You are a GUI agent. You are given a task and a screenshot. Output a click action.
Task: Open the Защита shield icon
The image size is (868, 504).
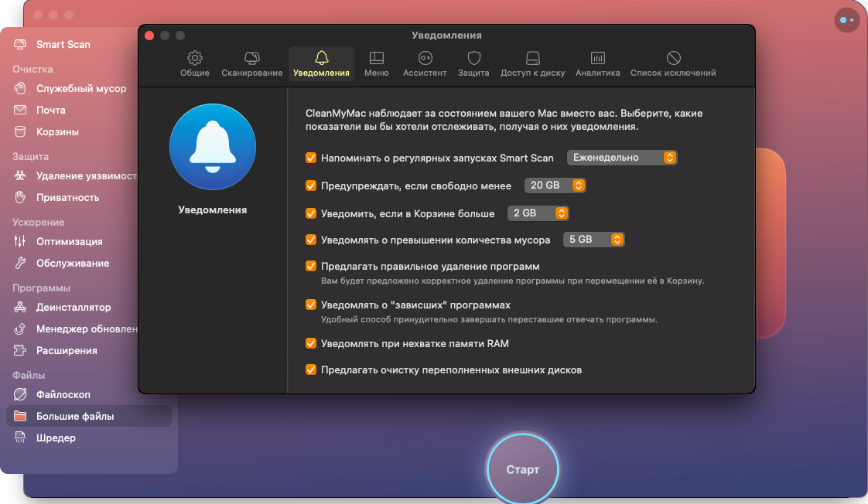pos(473,59)
